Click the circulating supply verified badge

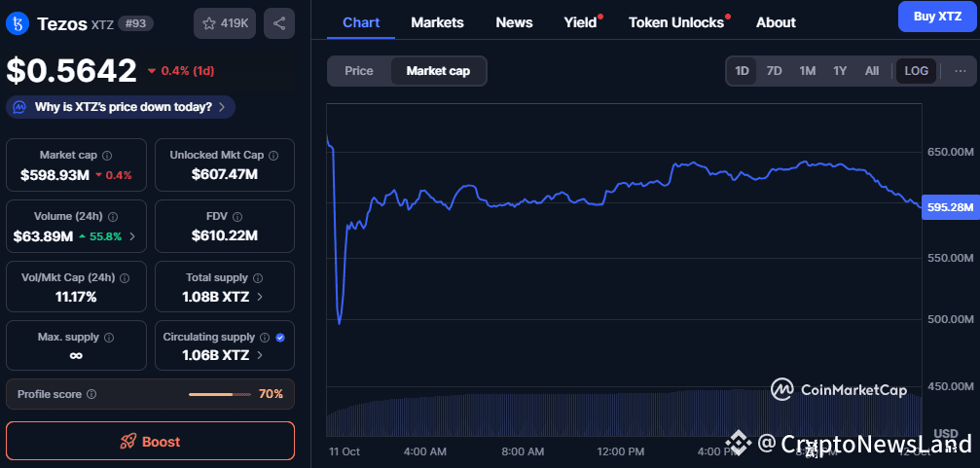click(x=280, y=338)
